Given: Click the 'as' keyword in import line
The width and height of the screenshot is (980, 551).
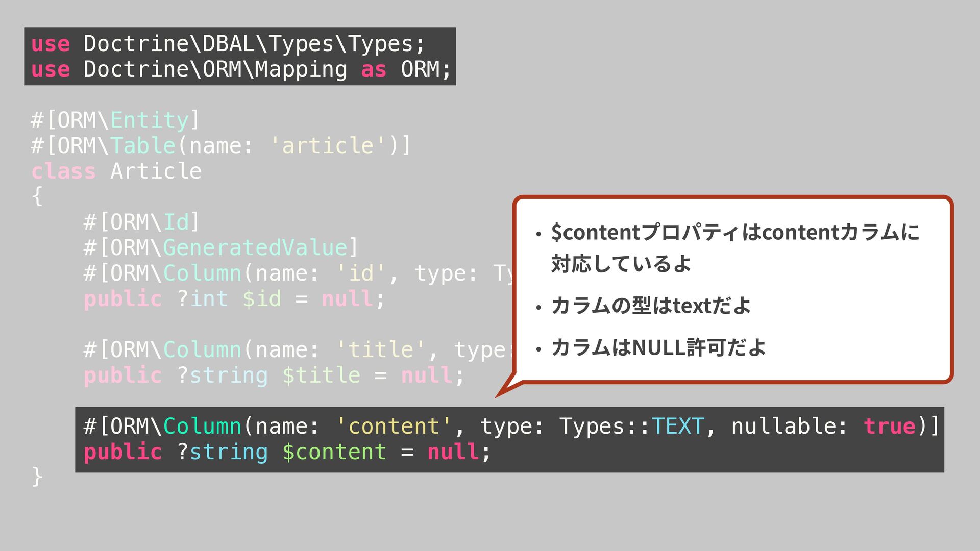Looking at the screenshot, I should point(373,69).
